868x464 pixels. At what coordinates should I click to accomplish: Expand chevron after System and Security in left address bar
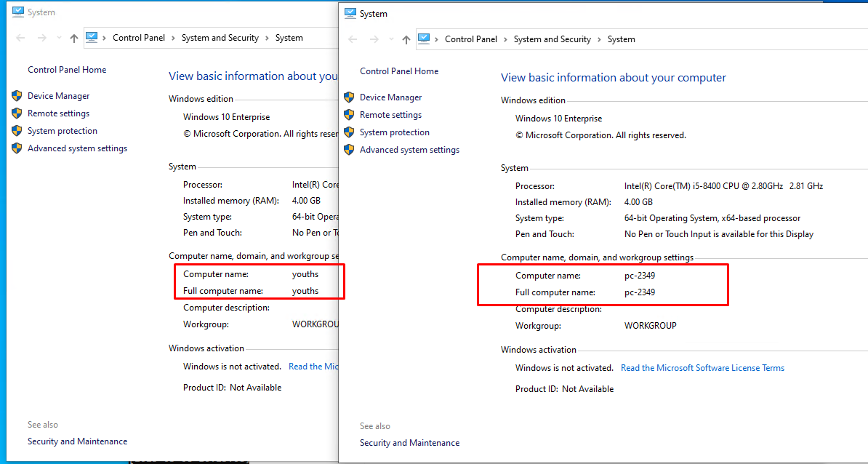coord(267,38)
